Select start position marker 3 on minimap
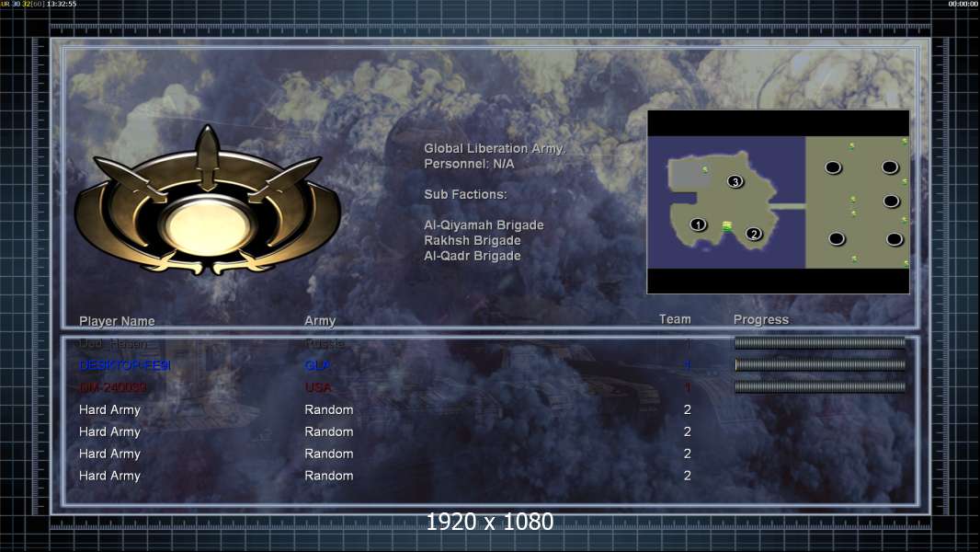 pos(735,182)
